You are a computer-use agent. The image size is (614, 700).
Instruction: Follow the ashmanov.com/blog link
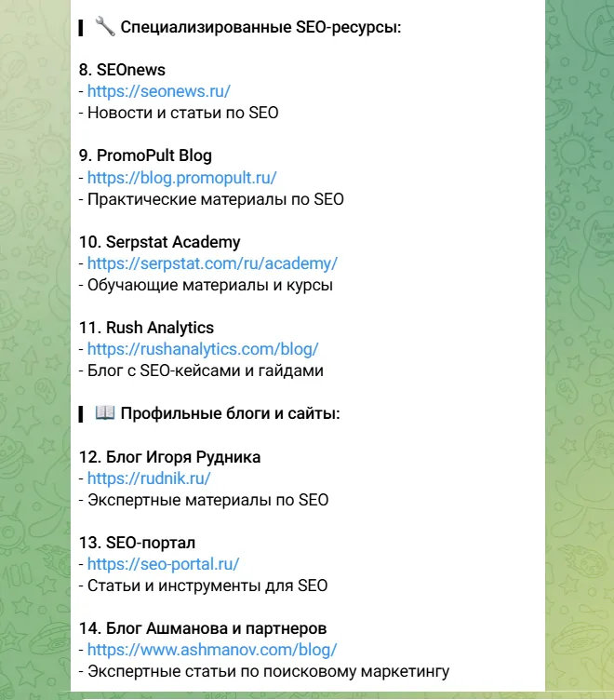tap(212, 650)
